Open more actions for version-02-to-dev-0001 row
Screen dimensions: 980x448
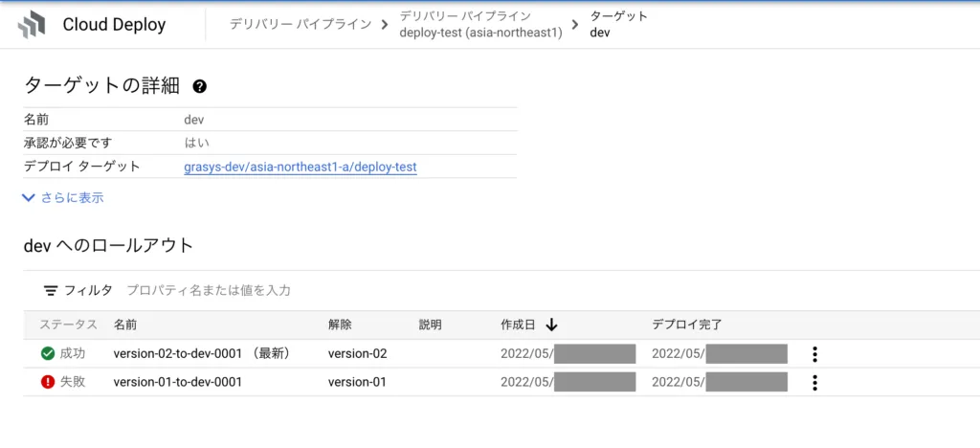814,354
